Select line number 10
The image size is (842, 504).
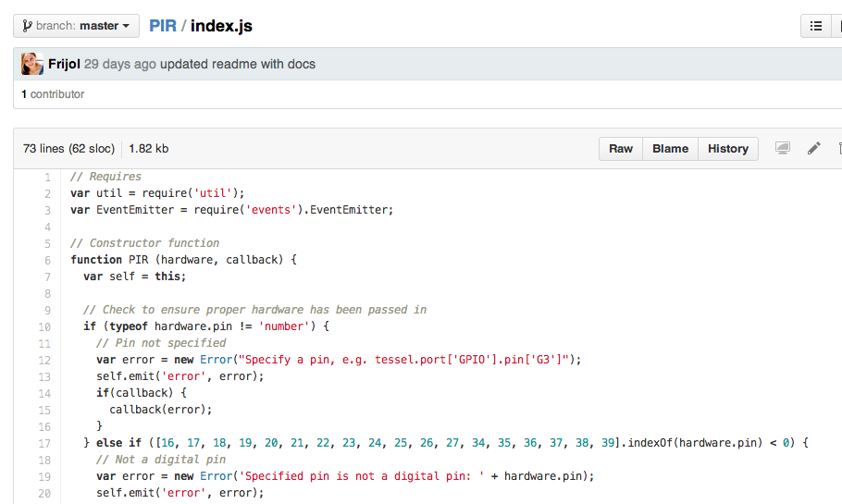[44, 326]
